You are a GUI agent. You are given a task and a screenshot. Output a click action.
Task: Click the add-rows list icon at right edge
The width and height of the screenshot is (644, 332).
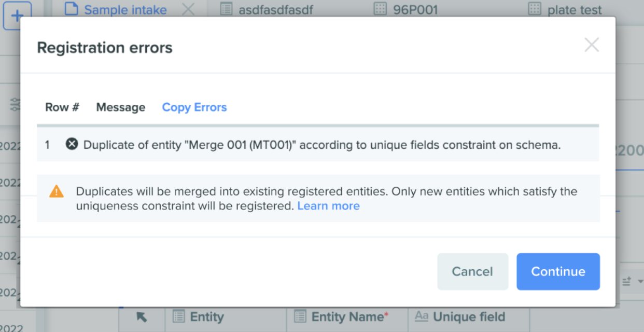click(x=626, y=281)
